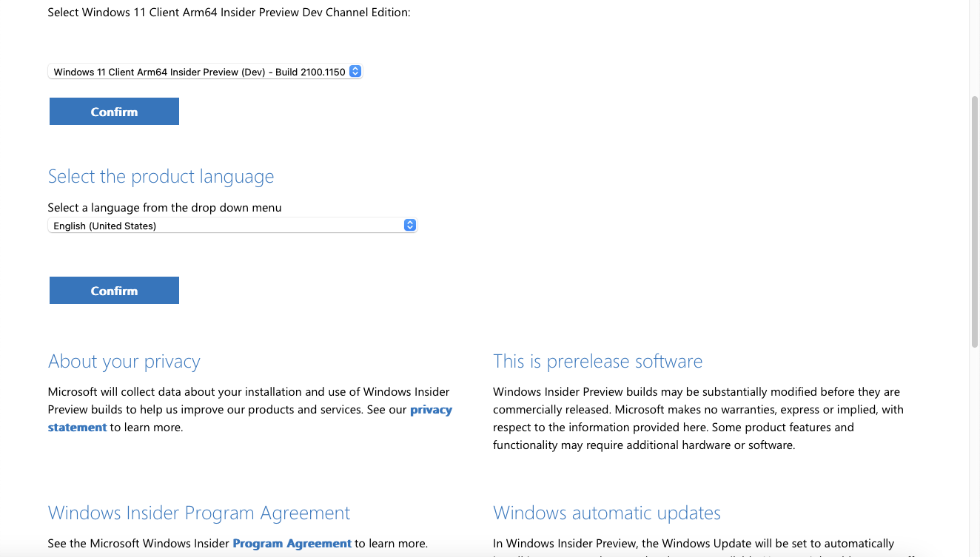This screenshot has width=980, height=557.
Task: Click 'Select a language from the drop down menu' text
Action: (164, 208)
